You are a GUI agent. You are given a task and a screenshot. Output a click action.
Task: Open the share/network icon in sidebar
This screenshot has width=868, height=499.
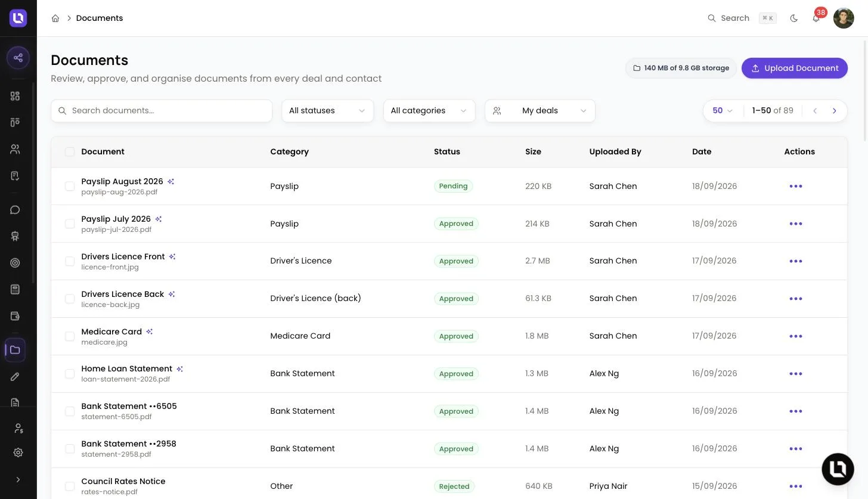[x=18, y=58]
